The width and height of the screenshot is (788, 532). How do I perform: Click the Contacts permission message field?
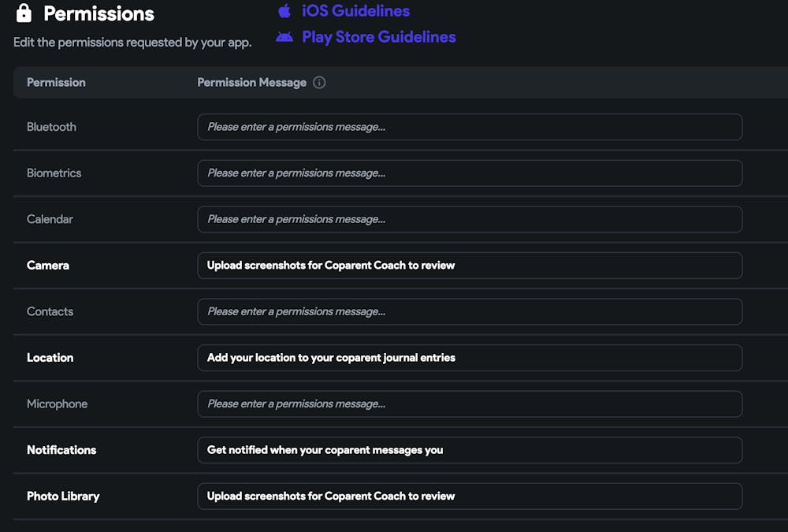(x=470, y=311)
